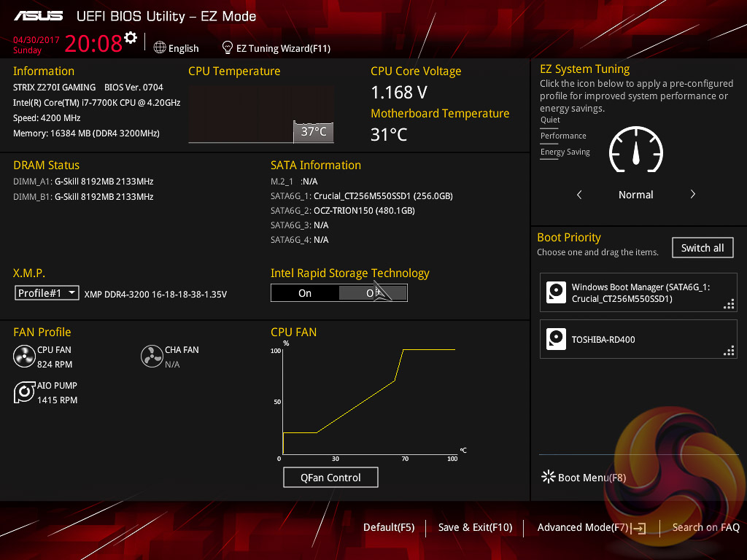This screenshot has width=747, height=560.
Task: Open Boot Menu(F8)
Action: 592,478
